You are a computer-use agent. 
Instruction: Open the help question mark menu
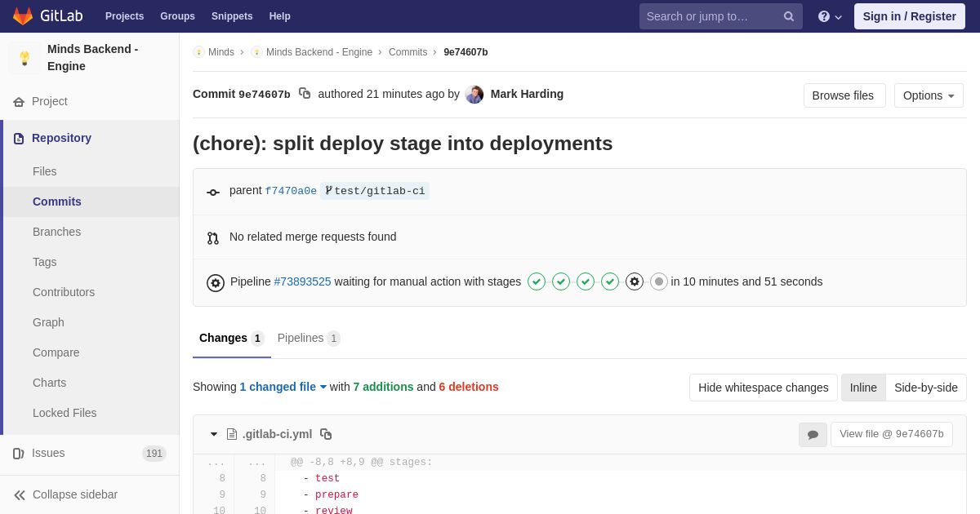pos(830,16)
